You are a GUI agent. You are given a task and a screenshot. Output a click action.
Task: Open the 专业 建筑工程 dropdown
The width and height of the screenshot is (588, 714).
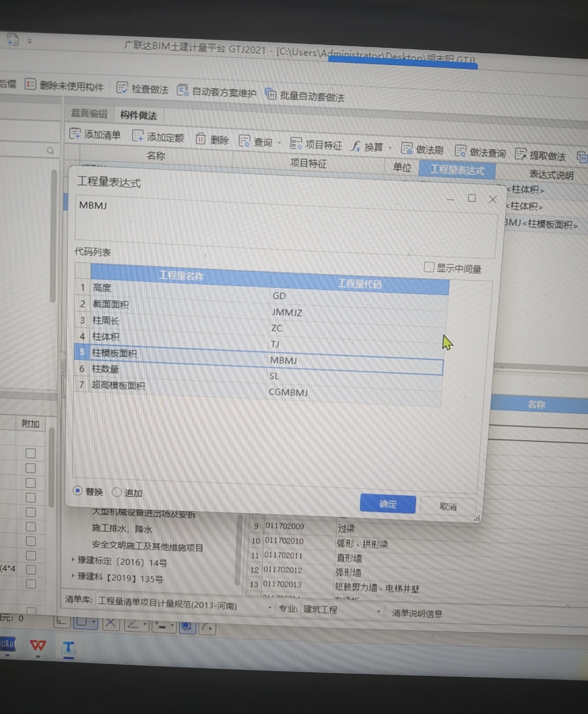[378, 611]
